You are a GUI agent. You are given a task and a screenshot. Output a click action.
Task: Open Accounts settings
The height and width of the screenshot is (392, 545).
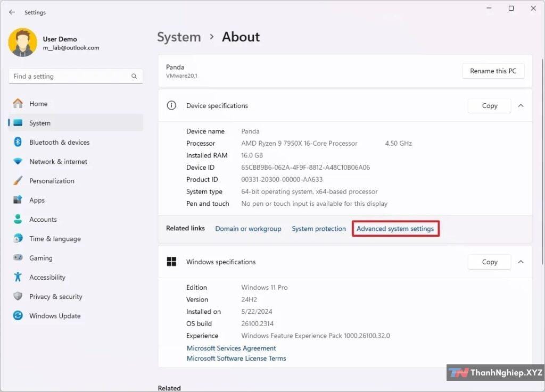tap(76, 219)
